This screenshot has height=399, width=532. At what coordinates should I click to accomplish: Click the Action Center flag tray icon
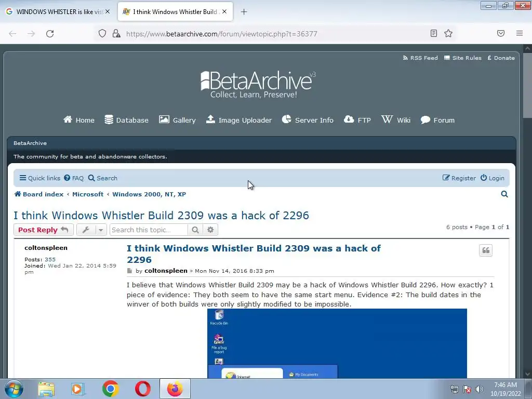coord(467,389)
